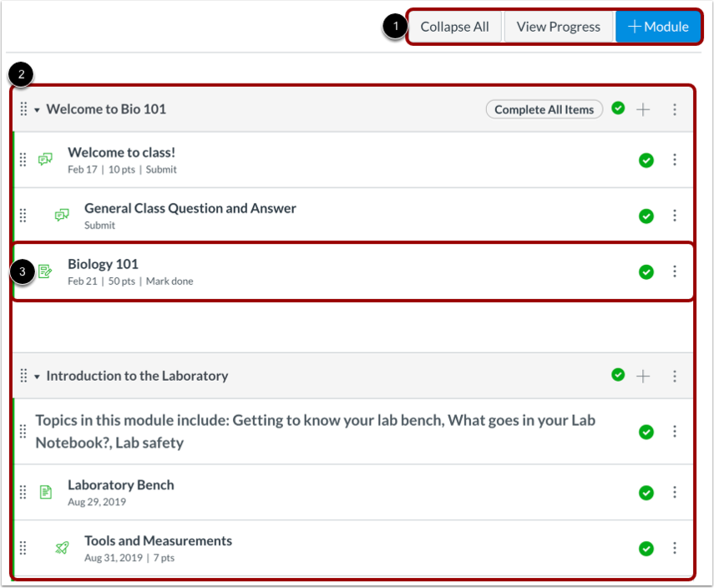Open options menu for Tools and Measurements
The image size is (714, 588).
[675, 547]
